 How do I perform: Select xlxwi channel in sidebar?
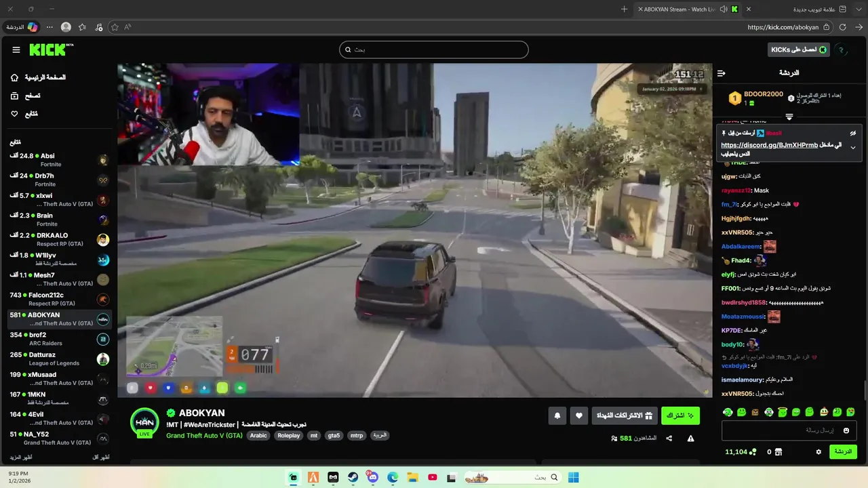[60, 199]
